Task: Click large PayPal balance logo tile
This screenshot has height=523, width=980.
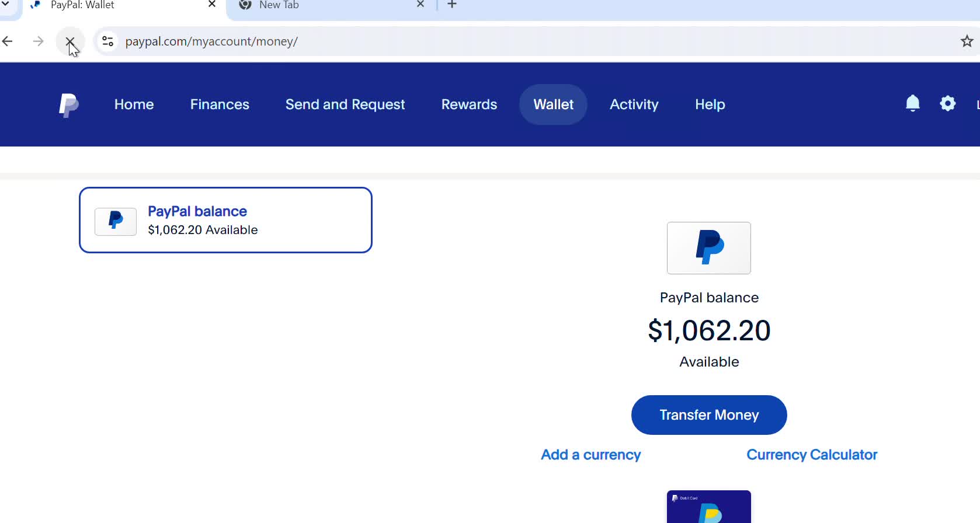Action: pyautogui.click(x=709, y=248)
